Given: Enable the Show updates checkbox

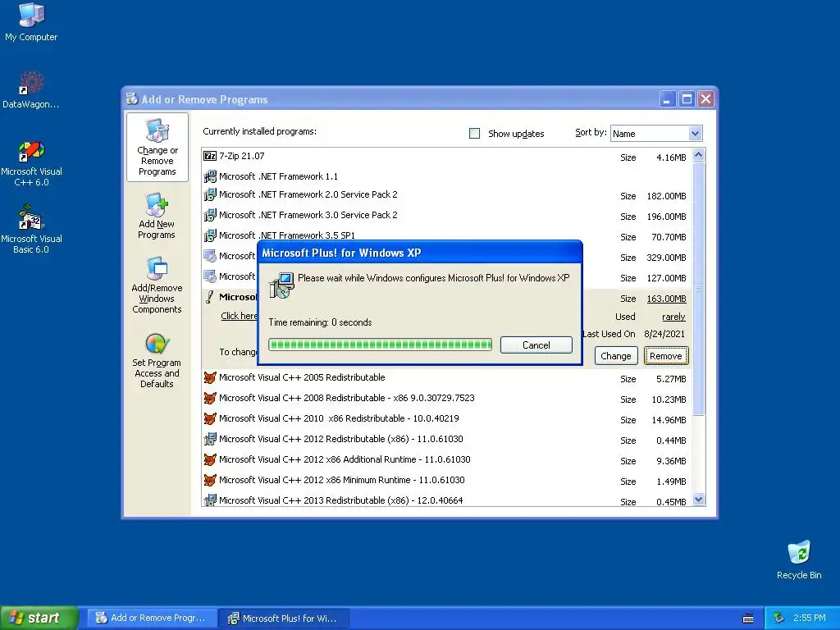Looking at the screenshot, I should (x=475, y=134).
